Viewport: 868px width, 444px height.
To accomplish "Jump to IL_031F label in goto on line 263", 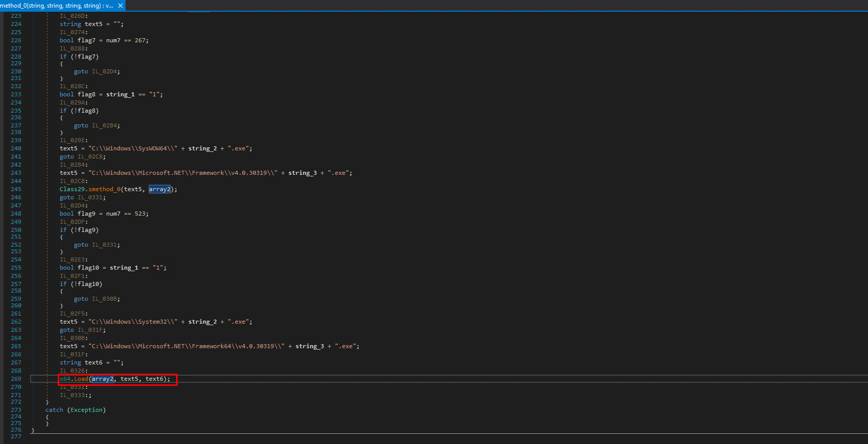I will (x=90, y=330).
